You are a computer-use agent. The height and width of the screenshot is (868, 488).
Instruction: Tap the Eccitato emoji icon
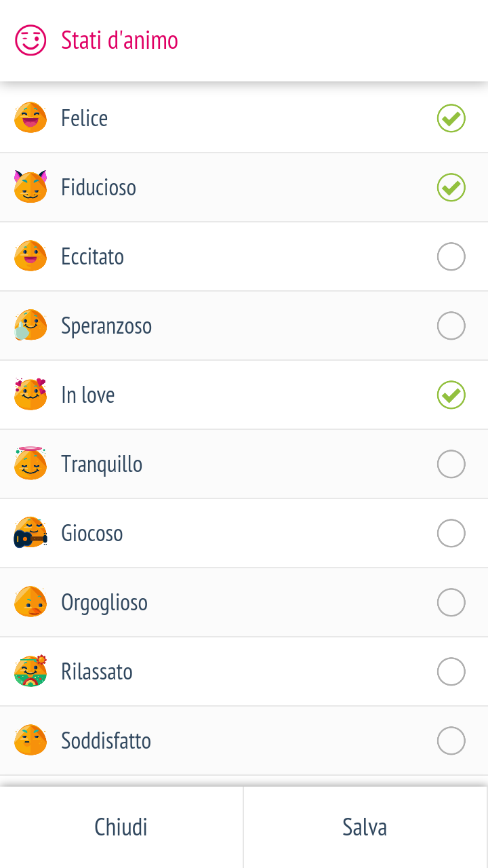[30, 256]
